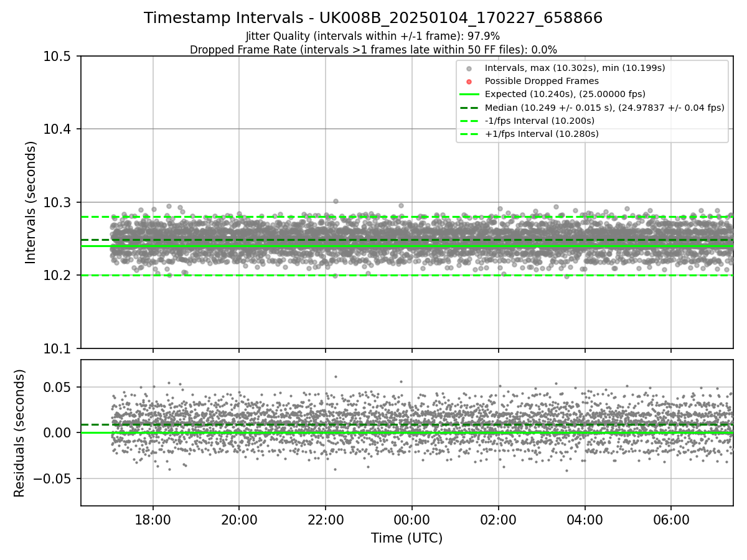
Task: Click the 10.5 y-axis tick label
Action: click(x=57, y=57)
